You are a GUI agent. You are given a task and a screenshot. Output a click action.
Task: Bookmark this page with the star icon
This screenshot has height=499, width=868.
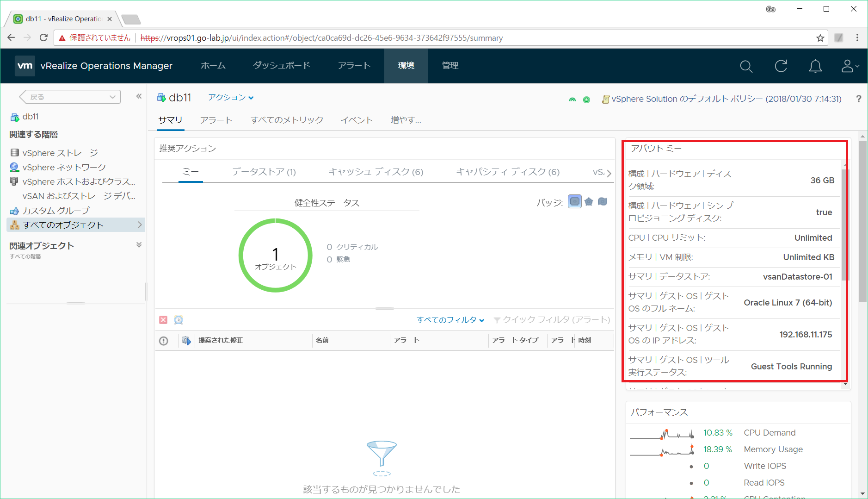point(820,38)
